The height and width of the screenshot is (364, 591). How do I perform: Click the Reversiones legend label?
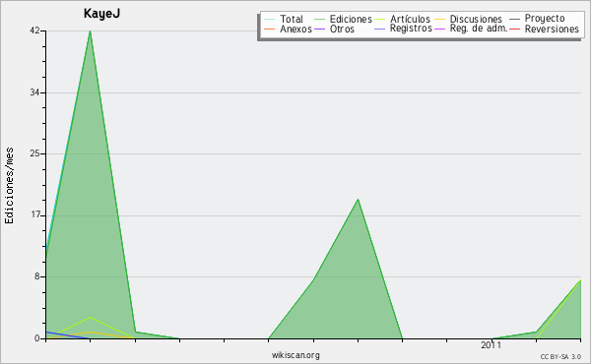(x=552, y=29)
